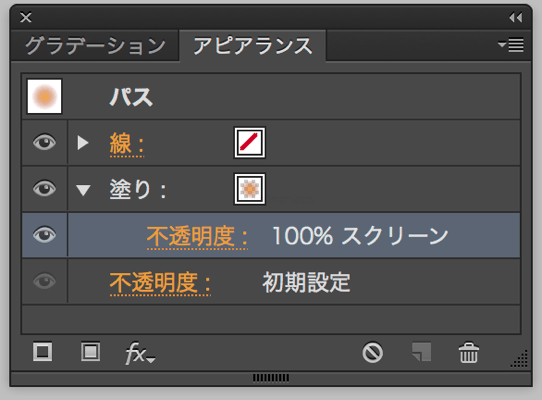Screen dimensions: 542x400
Task: Select the アピアランス tab
Action: (253, 46)
